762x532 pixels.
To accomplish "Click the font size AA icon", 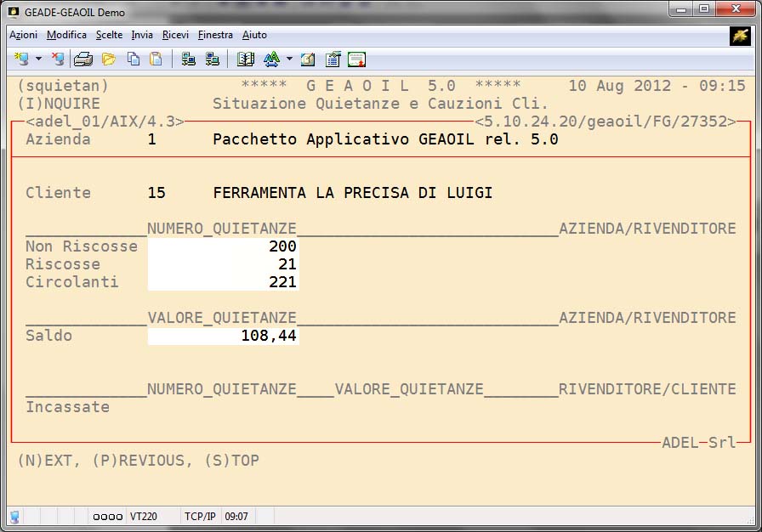I will (271, 59).
